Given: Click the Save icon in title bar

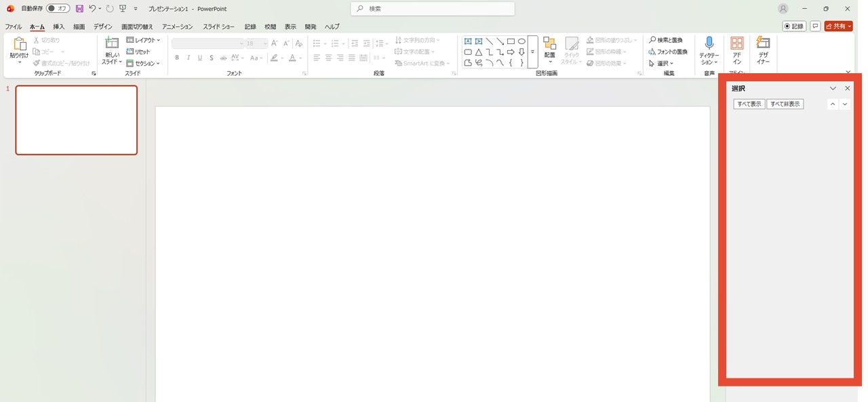Looking at the screenshot, I should [79, 9].
